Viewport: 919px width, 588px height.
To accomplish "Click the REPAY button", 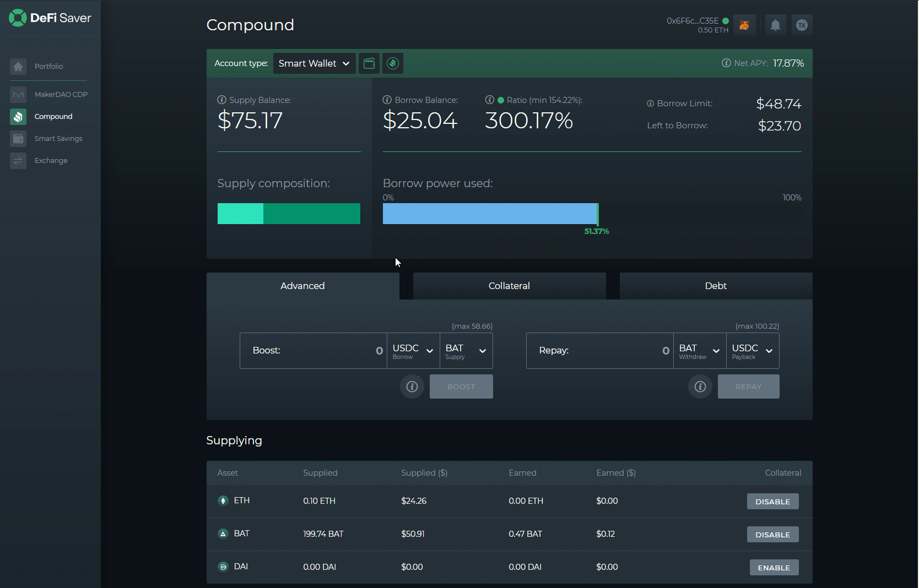I will [748, 386].
